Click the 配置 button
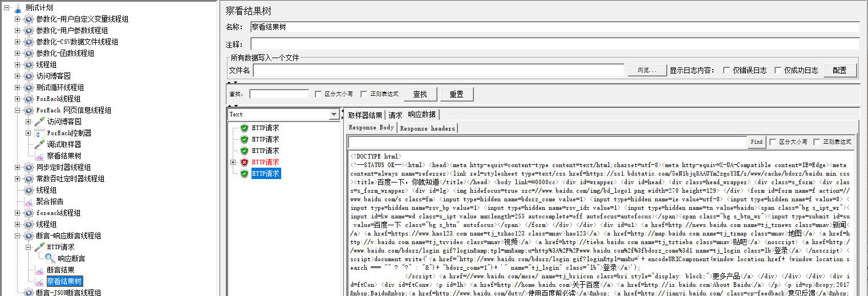This screenshot has height=296, width=868. point(839,70)
